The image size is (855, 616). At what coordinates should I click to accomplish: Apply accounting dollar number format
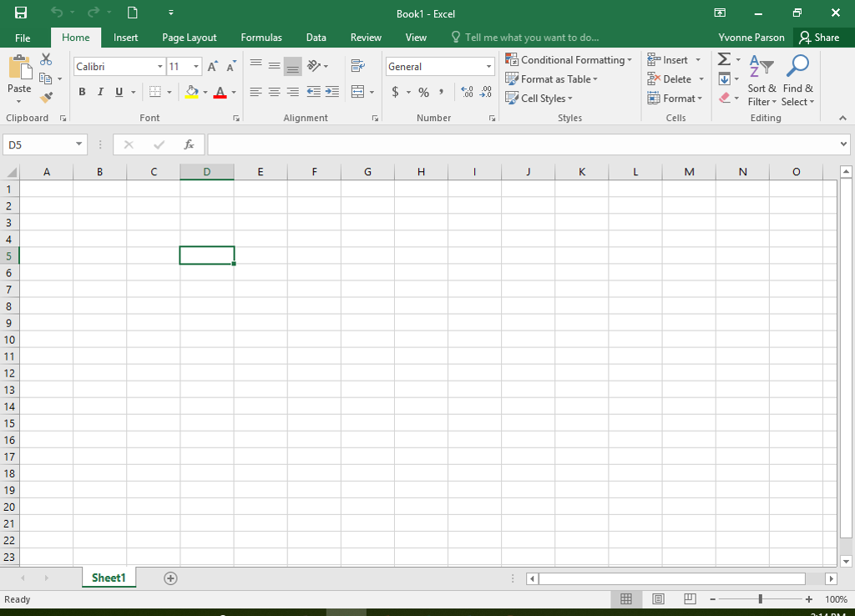tap(395, 92)
